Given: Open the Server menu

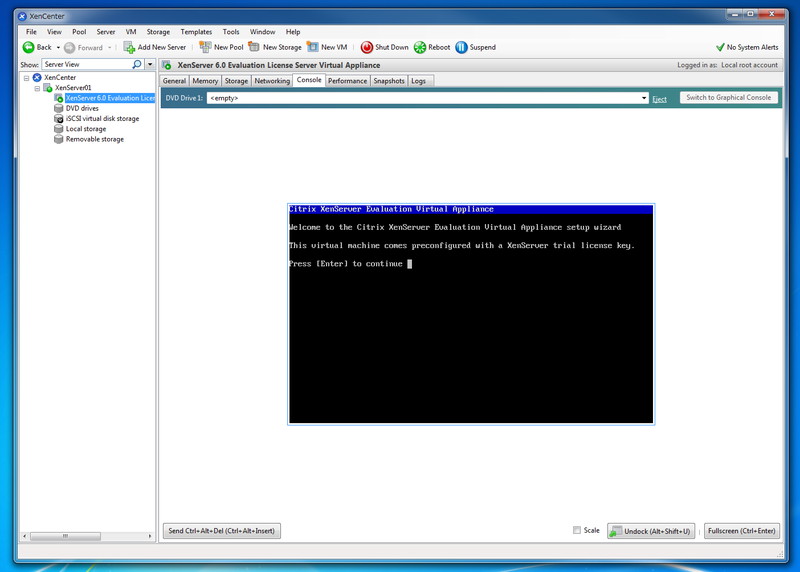Looking at the screenshot, I should click(x=106, y=32).
